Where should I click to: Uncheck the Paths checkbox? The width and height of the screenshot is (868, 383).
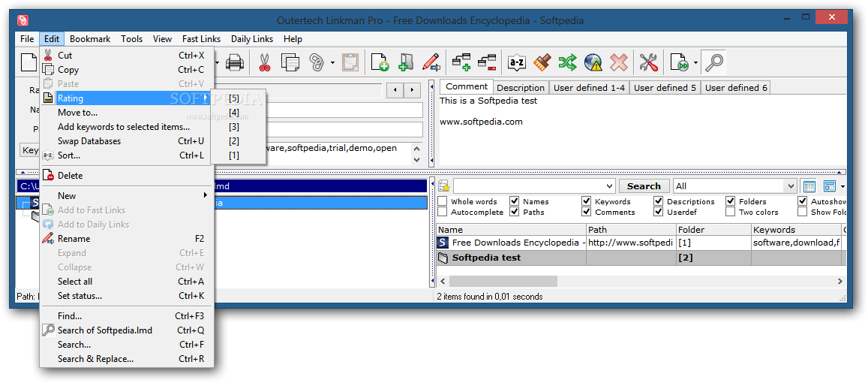click(x=514, y=212)
